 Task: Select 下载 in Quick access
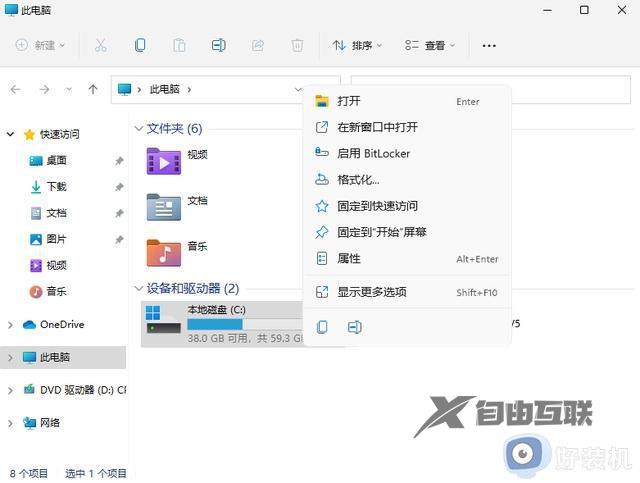pyautogui.click(x=56, y=187)
